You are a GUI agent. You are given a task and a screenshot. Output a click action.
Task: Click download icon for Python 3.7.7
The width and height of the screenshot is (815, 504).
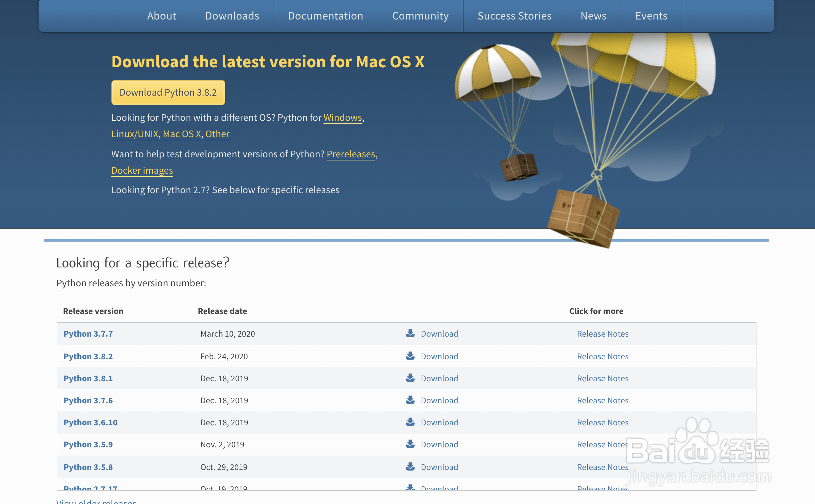[410, 333]
